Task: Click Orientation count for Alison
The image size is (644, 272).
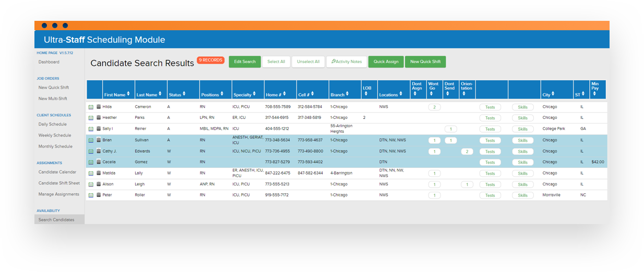Action: coord(467,184)
